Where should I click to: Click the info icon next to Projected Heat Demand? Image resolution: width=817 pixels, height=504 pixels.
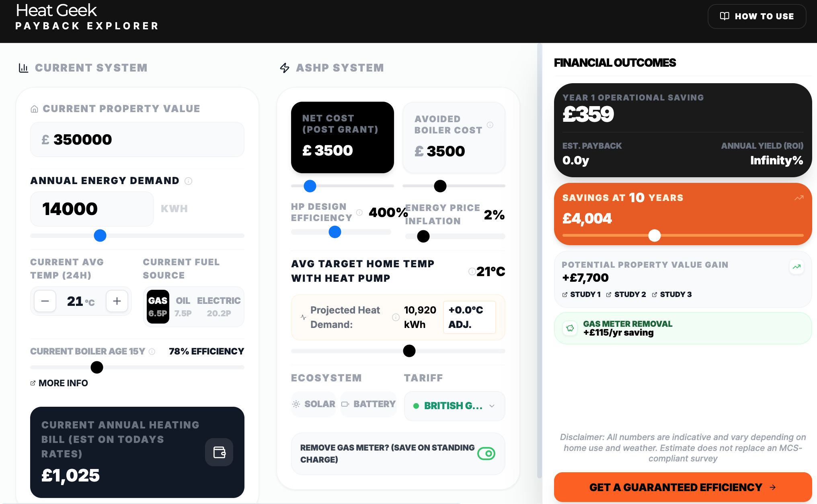pyautogui.click(x=396, y=318)
